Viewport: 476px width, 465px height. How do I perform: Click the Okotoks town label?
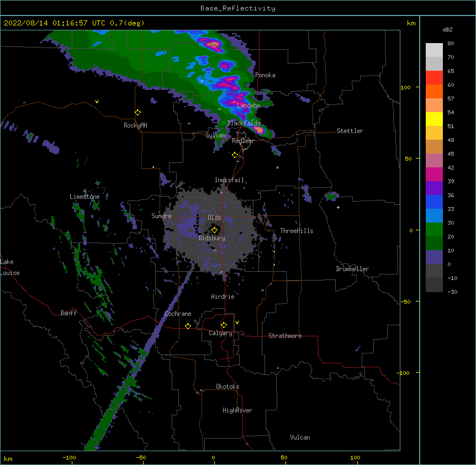pyautogui.click(x=228, y=387)
